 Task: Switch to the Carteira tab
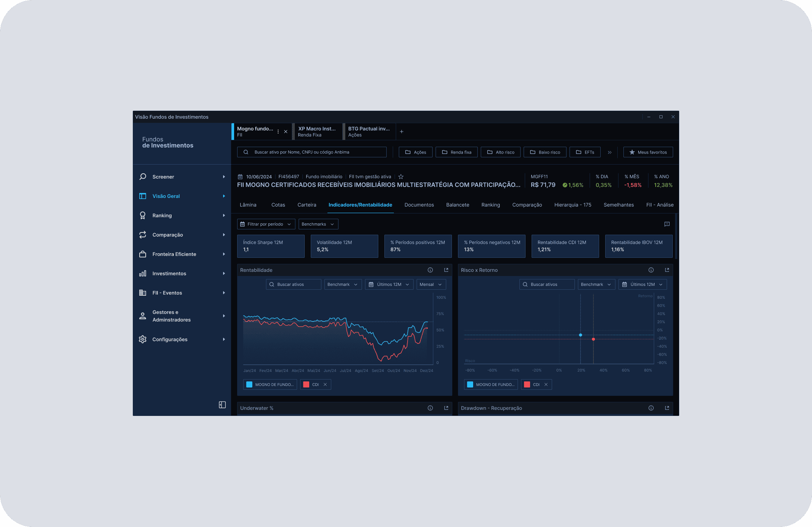(x=307, y=205)
